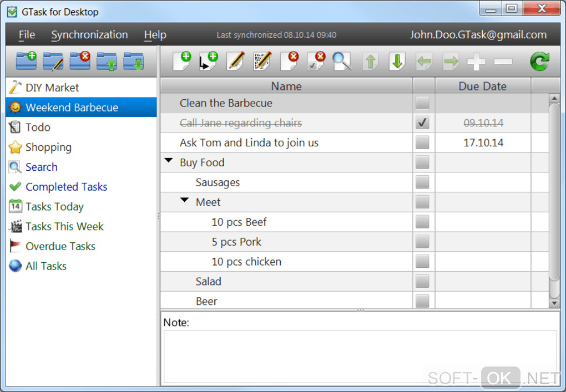
Task: Check the Salad checkbox
Action: 422,281
